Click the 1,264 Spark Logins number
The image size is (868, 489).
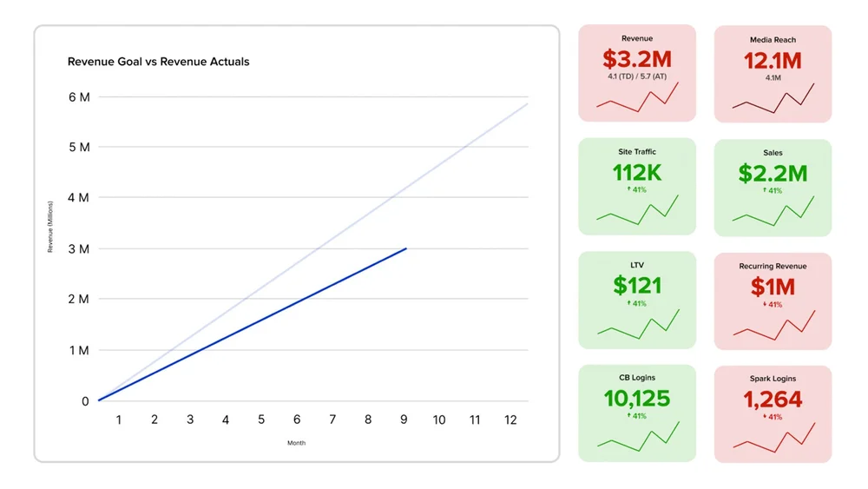click(x=773, y=400)
